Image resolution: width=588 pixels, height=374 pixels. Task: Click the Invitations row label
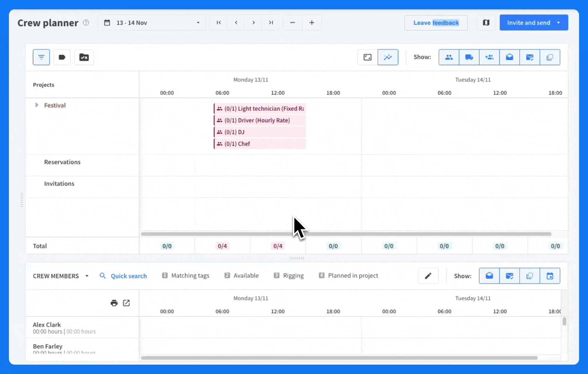[x=59, y=184]
